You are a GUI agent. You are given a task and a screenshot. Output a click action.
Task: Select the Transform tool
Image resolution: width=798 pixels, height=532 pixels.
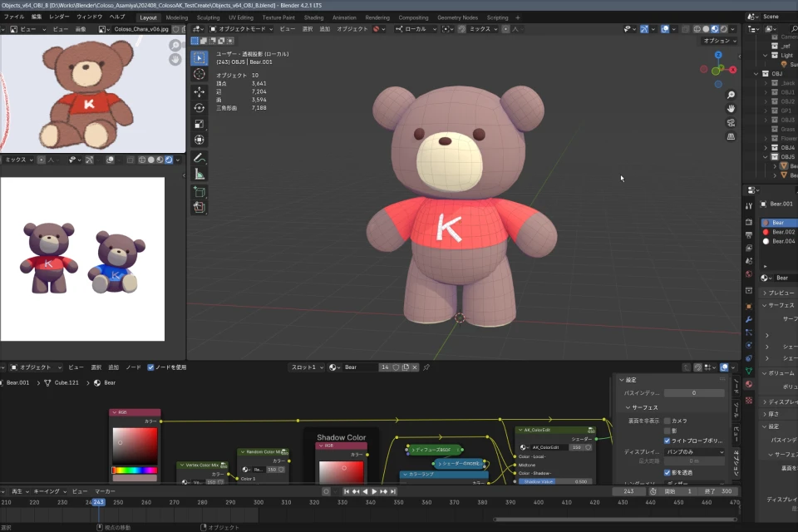pos(199,140)
